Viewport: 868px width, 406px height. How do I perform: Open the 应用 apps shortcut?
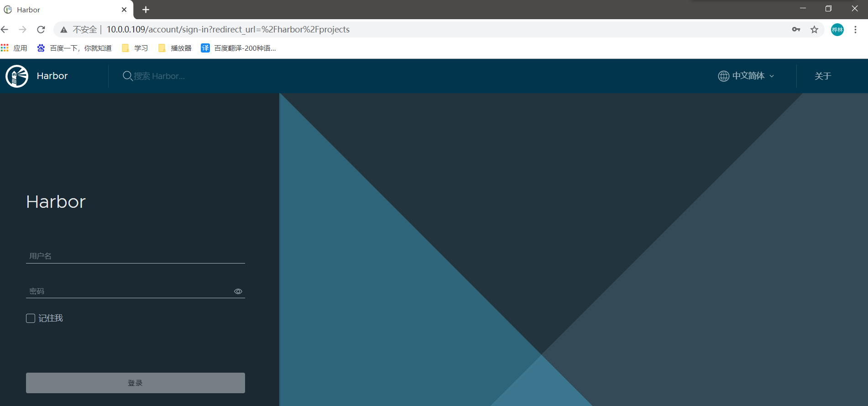point(14,48)
